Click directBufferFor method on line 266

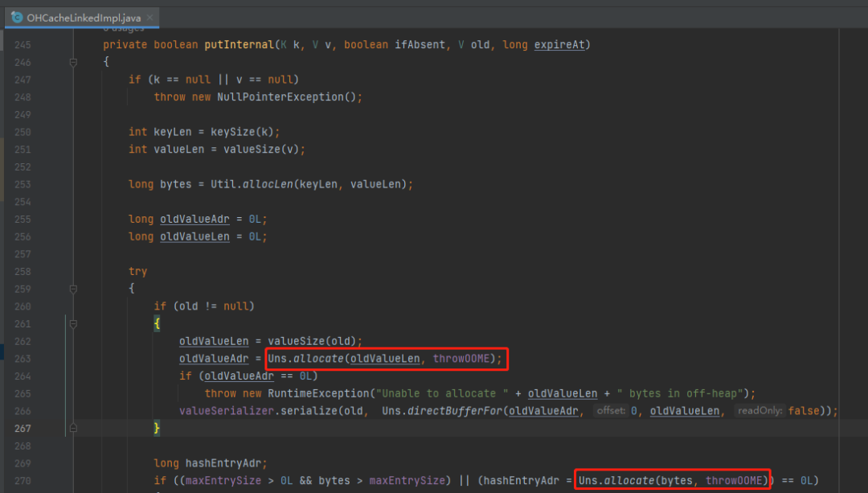(455, 411)
